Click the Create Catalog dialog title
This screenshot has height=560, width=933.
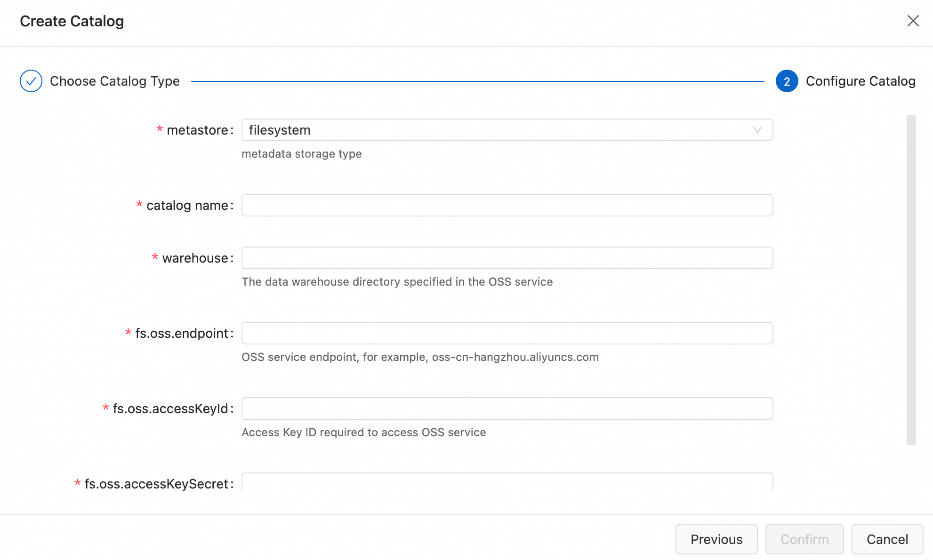(x=72, y=21)
